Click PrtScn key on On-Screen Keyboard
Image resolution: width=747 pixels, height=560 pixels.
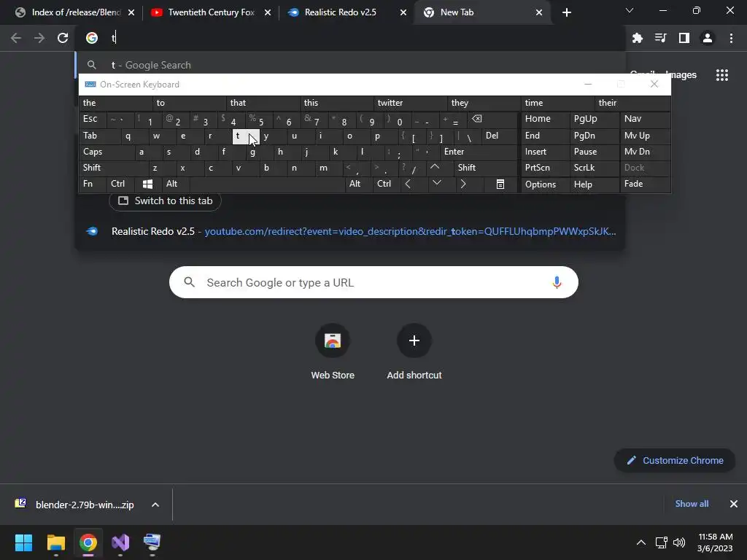[545, 168]
